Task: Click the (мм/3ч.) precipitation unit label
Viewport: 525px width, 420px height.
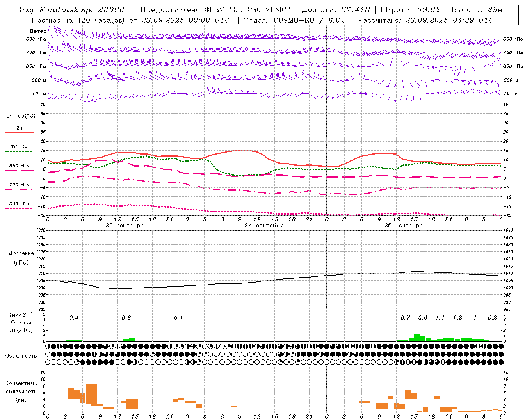Action: [x=21, y=315]
